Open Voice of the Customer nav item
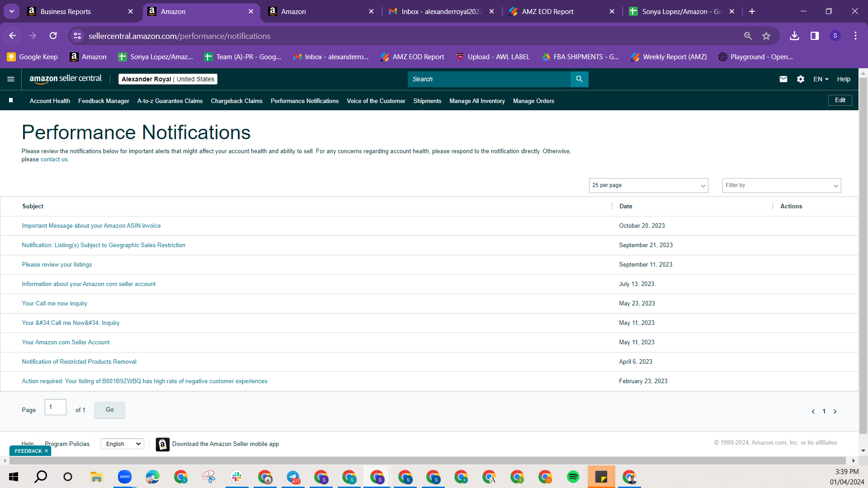The width and height of the screenshot is (868, 488). point(376,101)
